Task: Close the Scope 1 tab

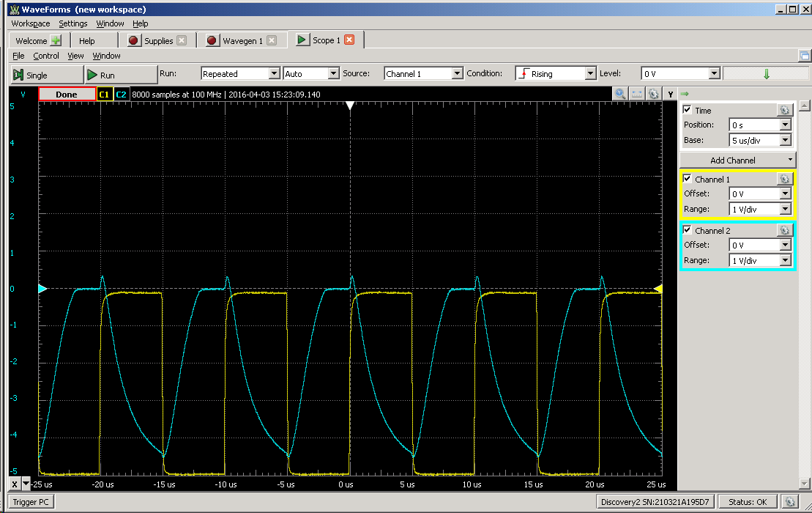Action: pyautogui.click(x=349, y=40)
